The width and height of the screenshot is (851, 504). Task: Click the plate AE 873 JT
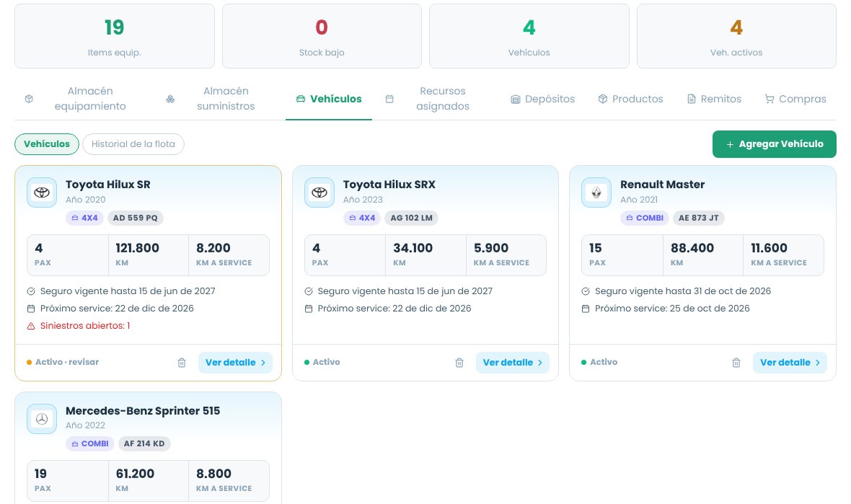pyautogui.click(x=699, y=218)
